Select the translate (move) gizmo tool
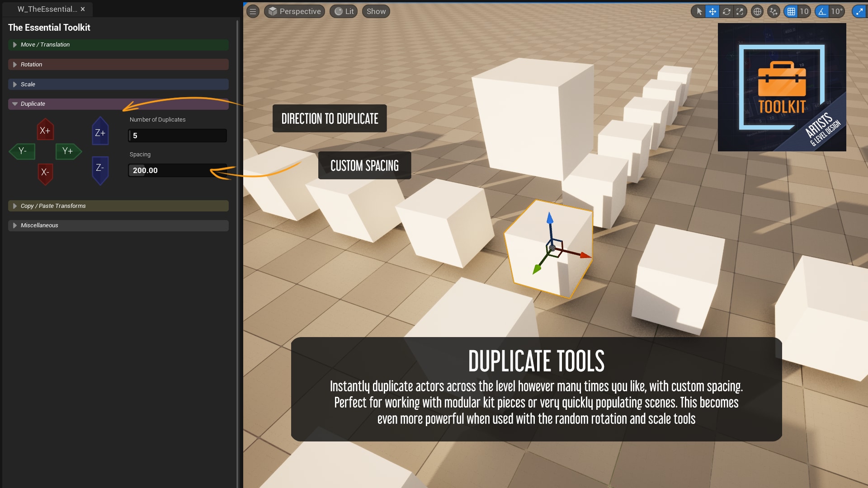The height and width of the screenshot is (488, 868). (x=712, y=12)
